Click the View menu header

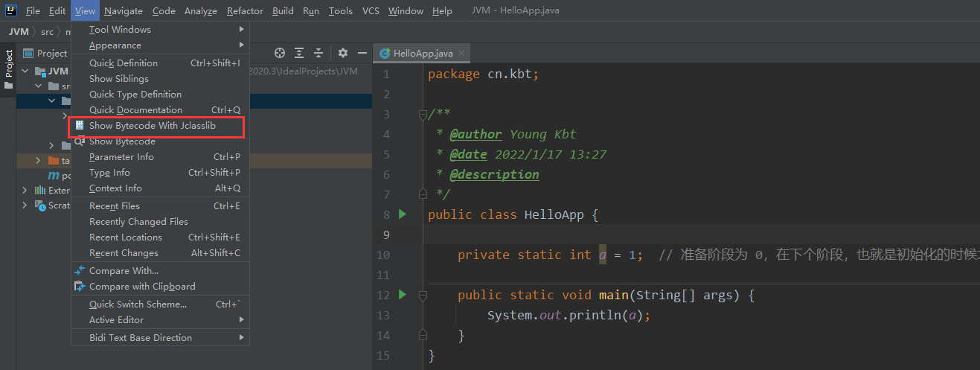(x=85, y=11)
